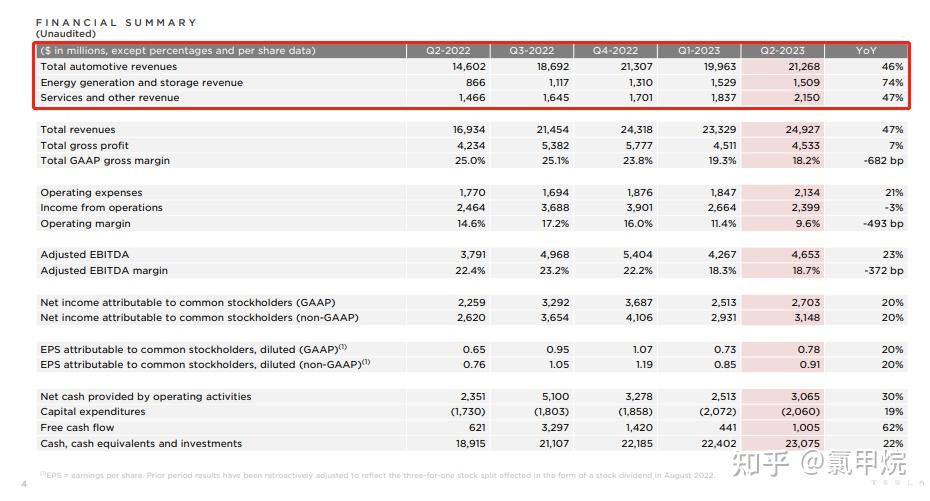Viewport: 930px width, 501px height.
Task: Click the "Total gross profit" row label
Action: pos(84,146)
